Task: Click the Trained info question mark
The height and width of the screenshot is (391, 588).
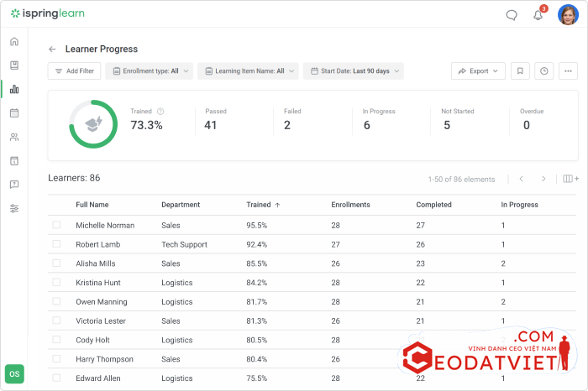Action: tap(160, 112)
